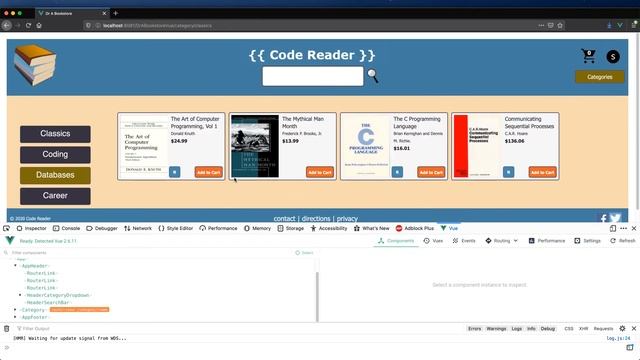The width and height of the screenshot is (640, 360).
Task: Close the split console with X
Action: tap(634, 328)
